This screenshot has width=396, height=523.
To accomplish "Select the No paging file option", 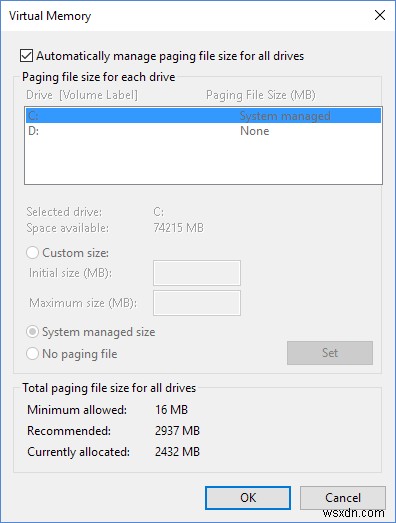I will [x=32, y=354].
